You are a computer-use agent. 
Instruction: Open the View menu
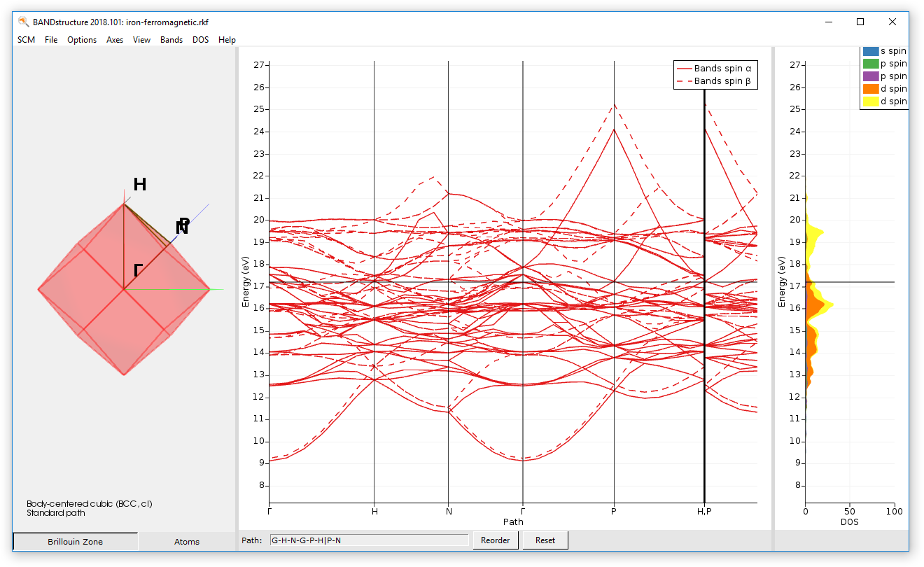click(x=141, y=40)
